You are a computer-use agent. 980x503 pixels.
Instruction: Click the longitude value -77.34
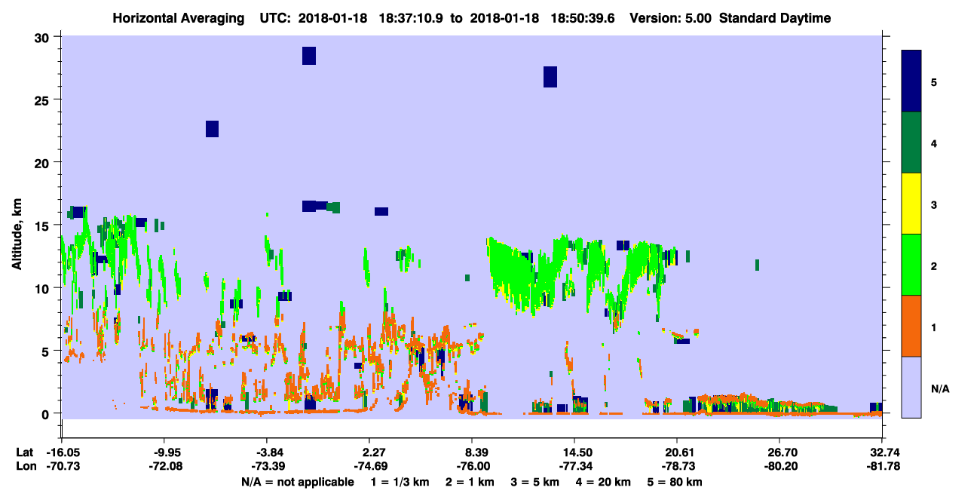click(574, 466)
